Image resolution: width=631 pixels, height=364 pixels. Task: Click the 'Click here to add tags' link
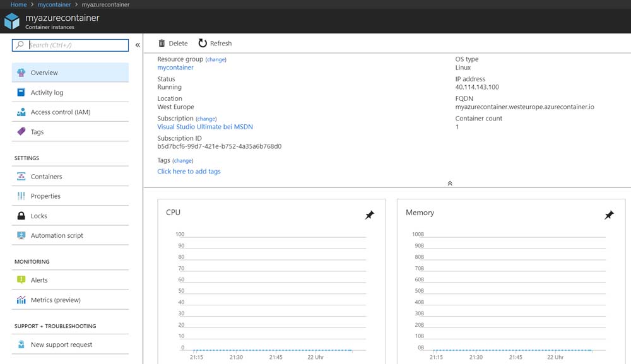[189, 172]
